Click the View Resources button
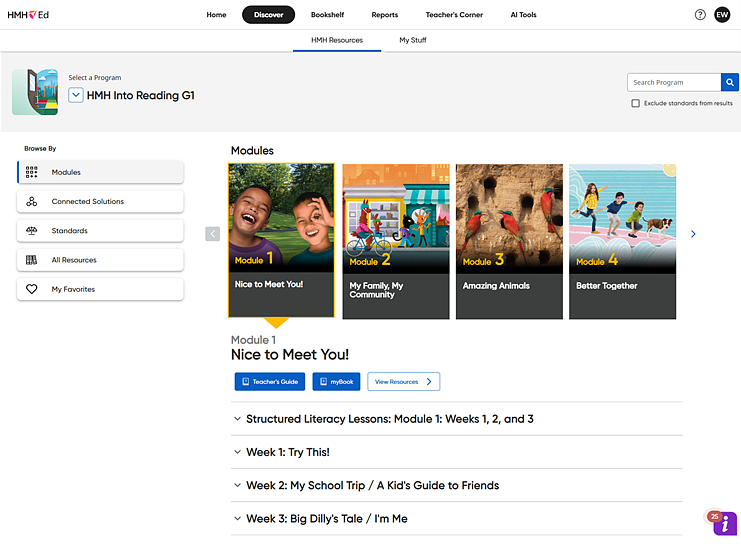The width and height of the screenshot is (741, 549). (404, 382)
